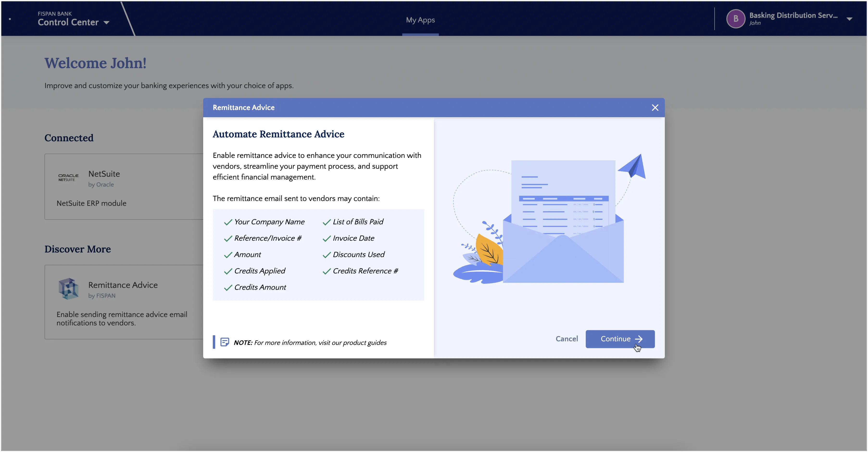Click the 'Automate Remittance Advice' heading

[x=278, y=134]
